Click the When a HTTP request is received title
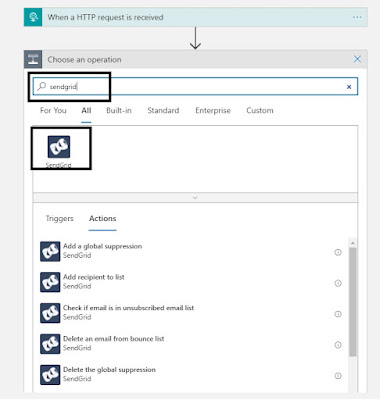This screenshot has width=380, height=400. [105, 17]
